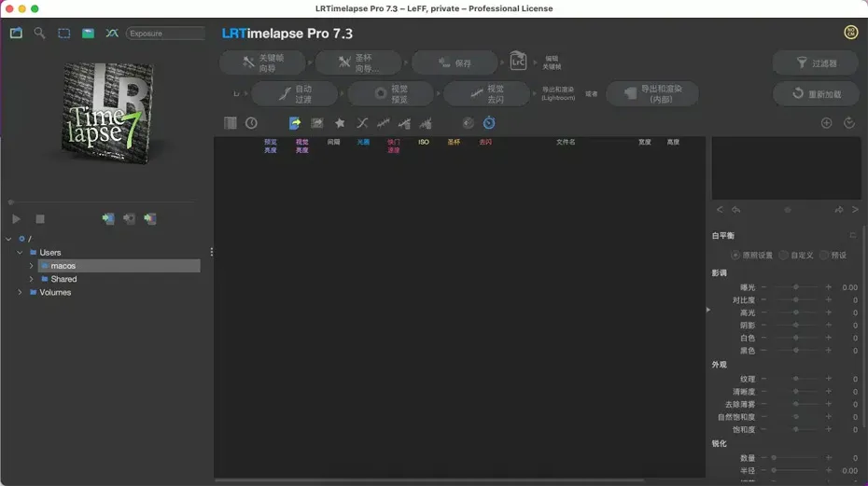Click the Exposure search input field
This screenshot has height=486, width=868.
(165, 33)
